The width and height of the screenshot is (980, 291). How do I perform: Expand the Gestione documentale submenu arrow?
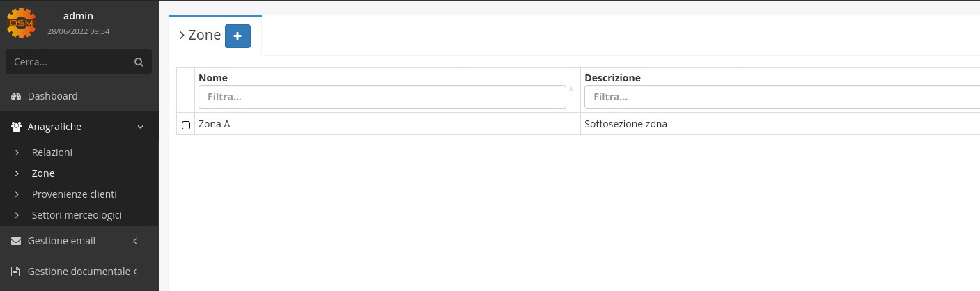tap(135, 272)
